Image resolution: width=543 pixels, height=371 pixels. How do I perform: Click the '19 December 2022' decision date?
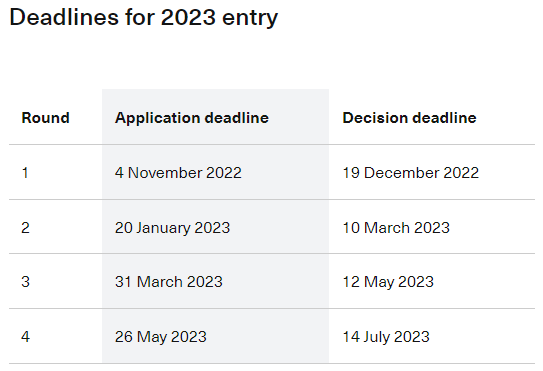(x=410, y=173)
